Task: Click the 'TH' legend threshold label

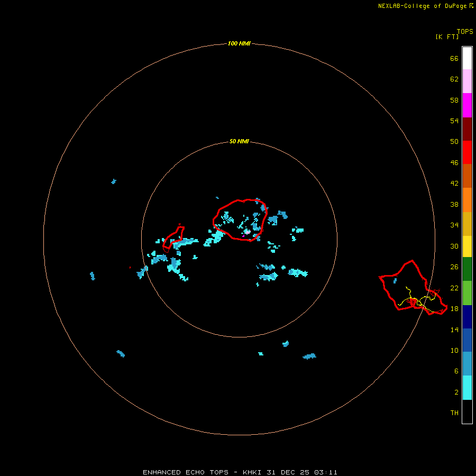Action: (x=454, y=413)
